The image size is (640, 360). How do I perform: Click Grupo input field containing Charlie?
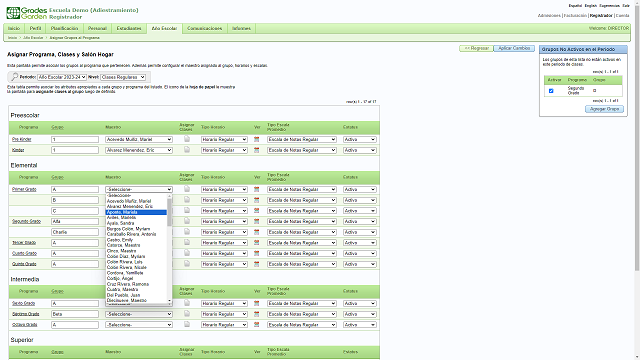(75, 232)
